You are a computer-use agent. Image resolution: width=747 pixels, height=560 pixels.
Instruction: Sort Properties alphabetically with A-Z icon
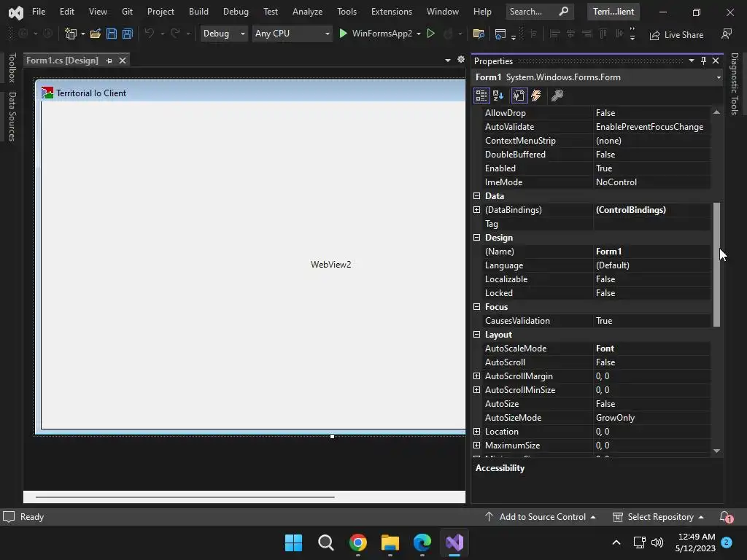click(498, 96)
